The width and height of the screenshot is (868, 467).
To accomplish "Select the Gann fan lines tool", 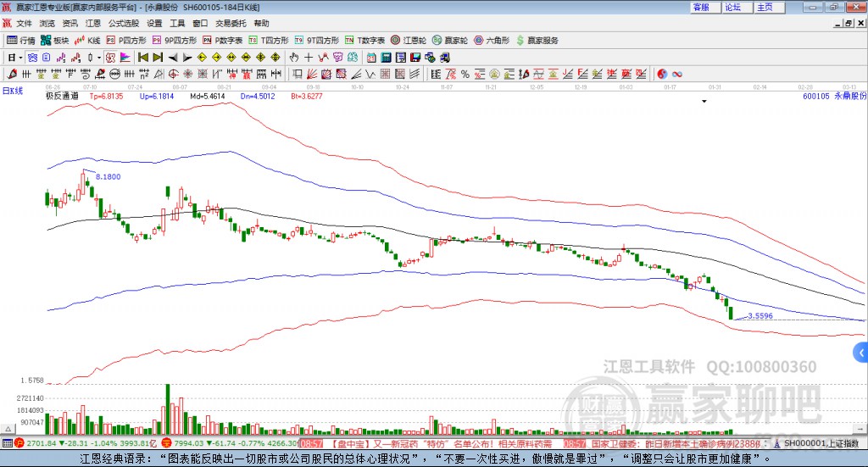I will [x=312, y=74].
